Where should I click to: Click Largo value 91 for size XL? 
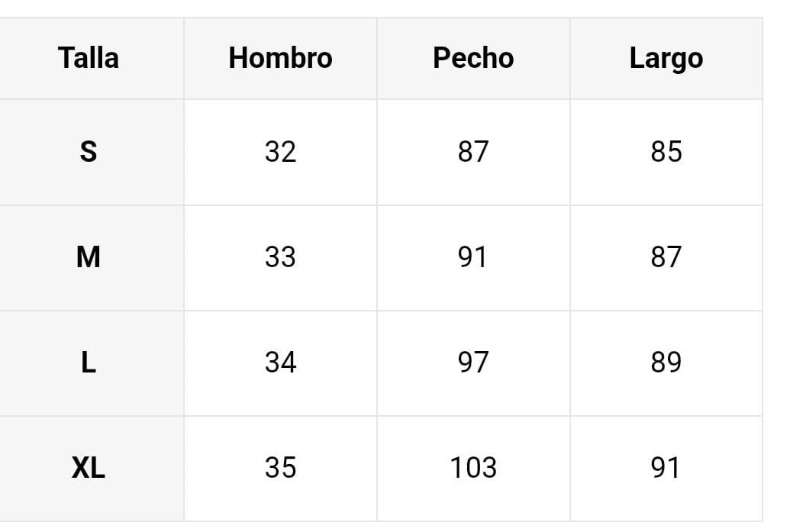click(x=666, y=468)
